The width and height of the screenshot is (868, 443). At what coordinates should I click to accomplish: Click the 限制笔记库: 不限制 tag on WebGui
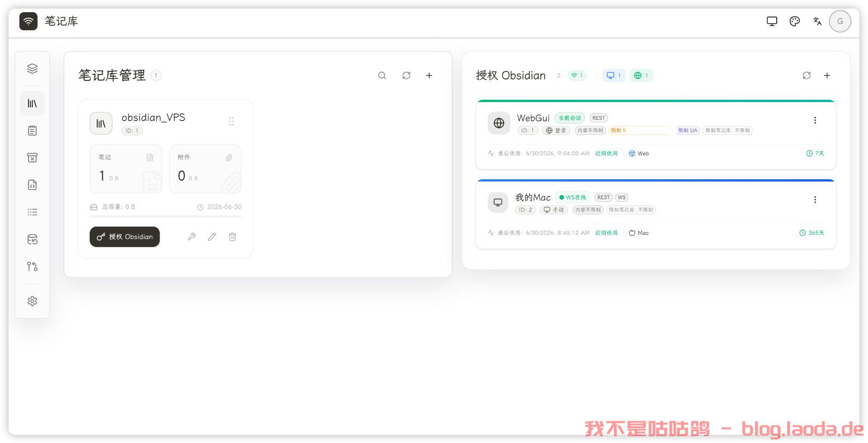pos(727,131)
